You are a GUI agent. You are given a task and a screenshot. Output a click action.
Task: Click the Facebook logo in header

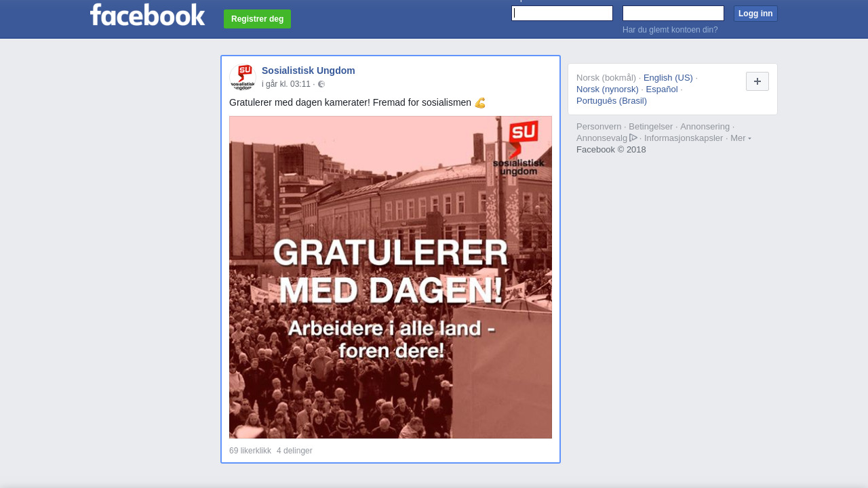[x=147, y=14]
